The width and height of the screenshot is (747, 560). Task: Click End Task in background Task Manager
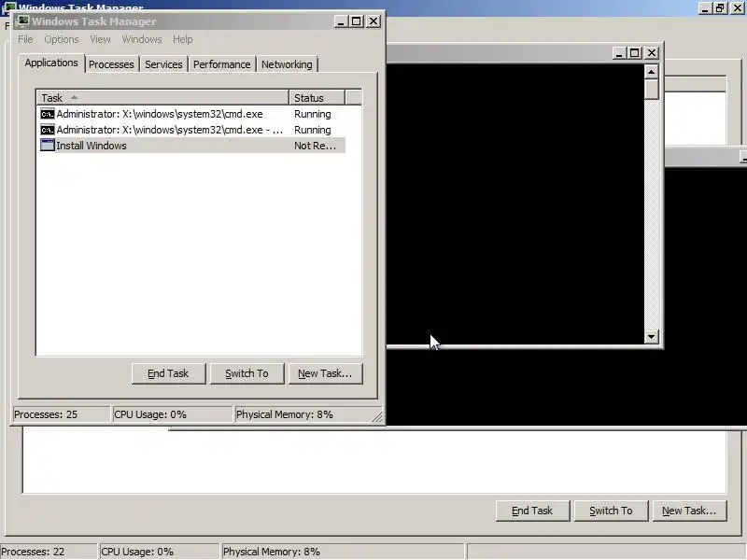(532, 511)
